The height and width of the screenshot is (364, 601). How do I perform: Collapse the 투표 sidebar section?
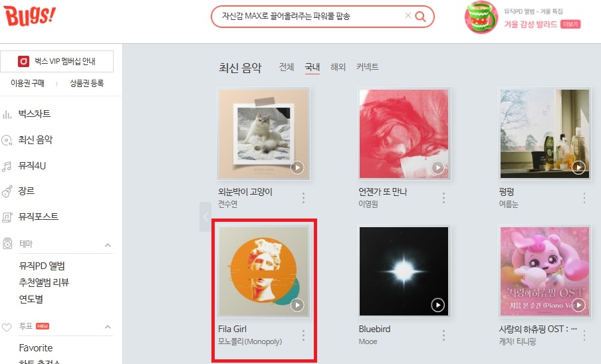[x=108, y=327]
